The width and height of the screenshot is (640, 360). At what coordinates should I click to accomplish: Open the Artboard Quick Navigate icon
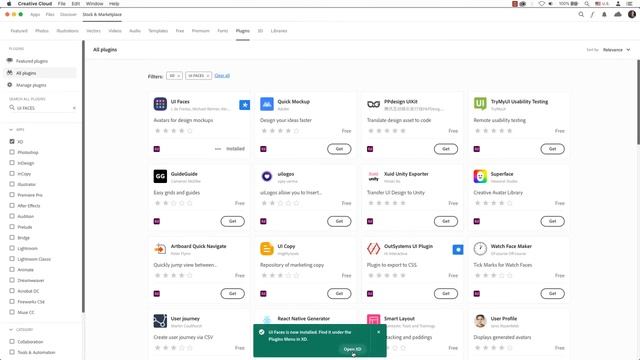(160, 249)
